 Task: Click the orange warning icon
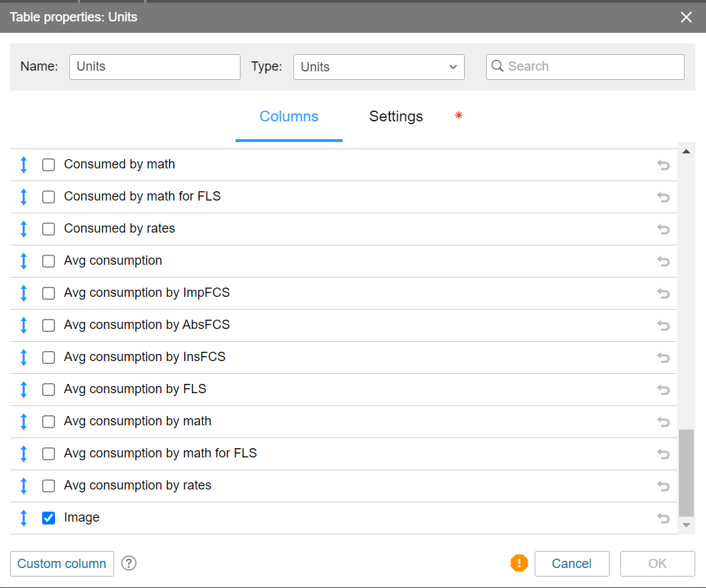click(x=519, y=563)
